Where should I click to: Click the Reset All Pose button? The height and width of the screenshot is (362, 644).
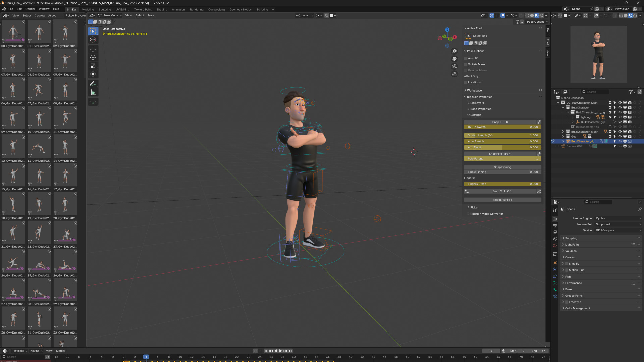(502, 200)
